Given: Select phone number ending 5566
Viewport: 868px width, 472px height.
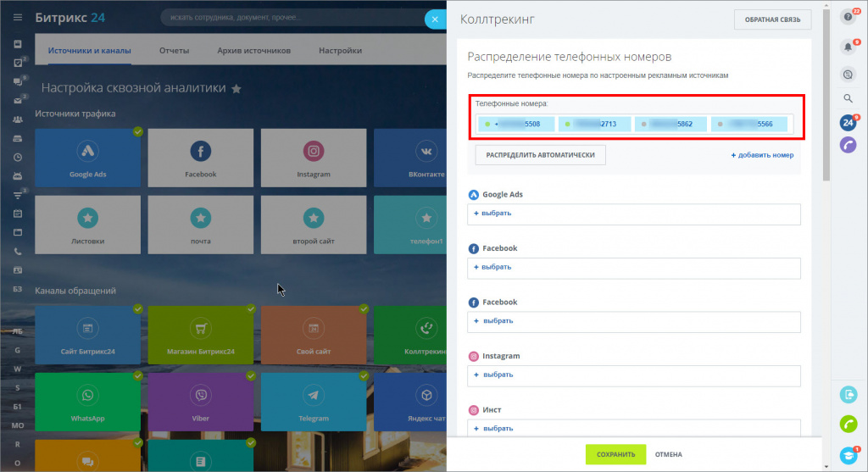Looking at the screenshot, I should pos(749,124).
